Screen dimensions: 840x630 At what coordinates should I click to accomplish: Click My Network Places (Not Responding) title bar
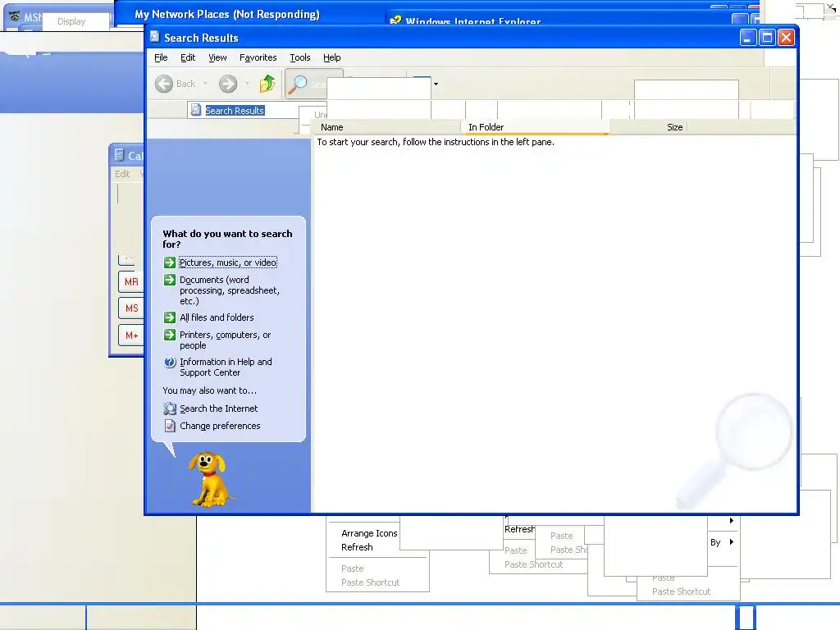[227, 14]
